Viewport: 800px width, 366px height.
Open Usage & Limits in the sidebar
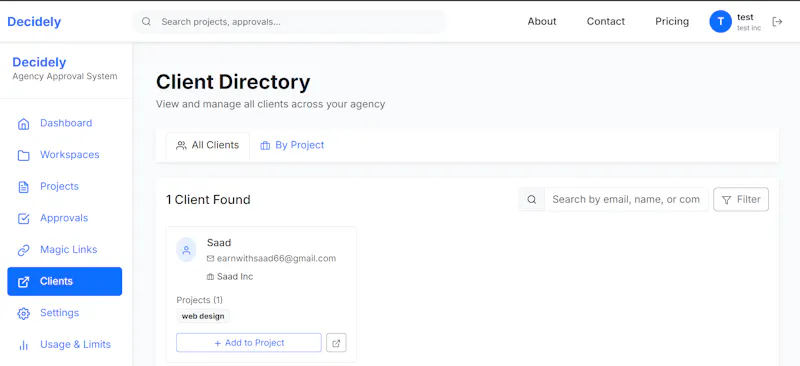[x=65, y=345]
